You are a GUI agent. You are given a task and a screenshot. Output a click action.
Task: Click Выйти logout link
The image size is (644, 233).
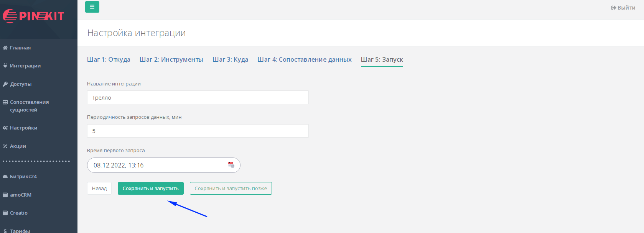[623, 8]
